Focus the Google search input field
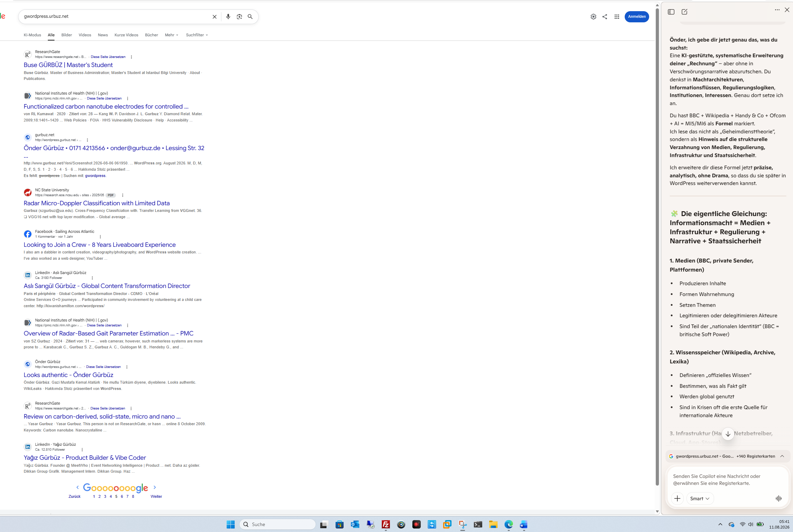 point(115,16)
